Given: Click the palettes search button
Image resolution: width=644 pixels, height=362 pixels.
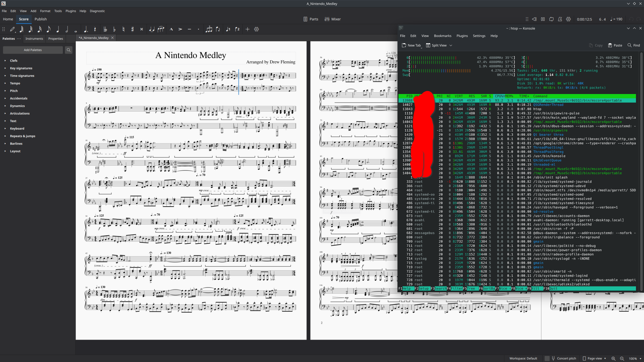Looking at the screenshot, I should tap(68, 50).
